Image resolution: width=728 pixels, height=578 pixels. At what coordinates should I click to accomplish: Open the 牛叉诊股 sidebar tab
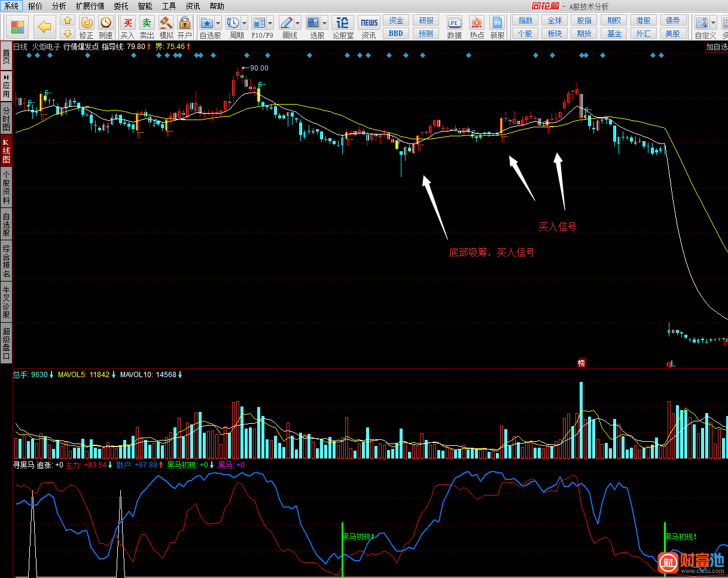(x=6, y=302)
